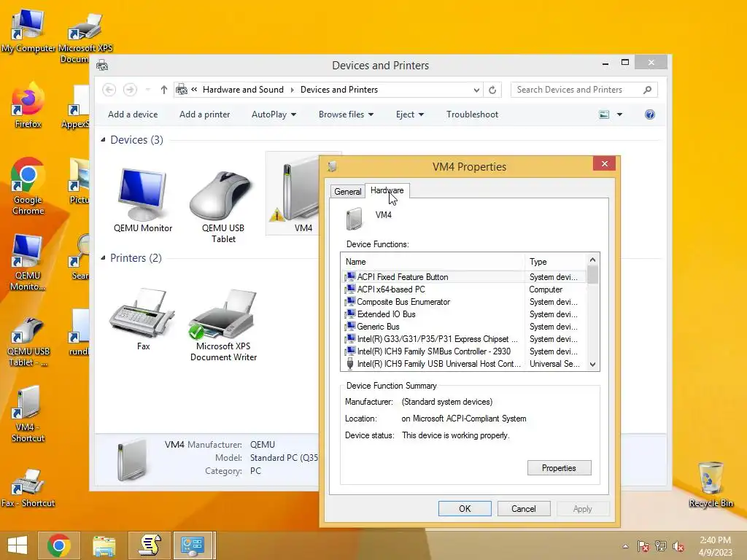The height and width of the screenshot is (560, 747).
Task: Open the Eject dropdown
Action: 410,114
